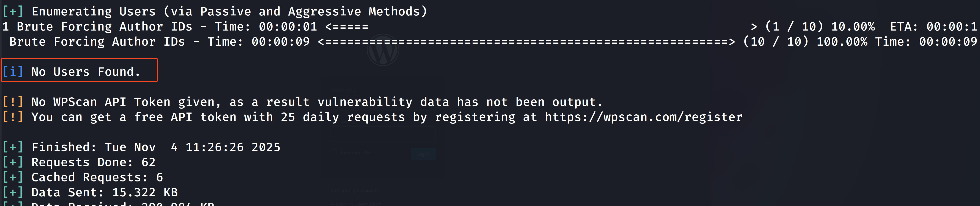The width and height of the screenshot is (980, 206).
Task: Click the faint "Lost your password?" link
Action: (x=354, y=190)
